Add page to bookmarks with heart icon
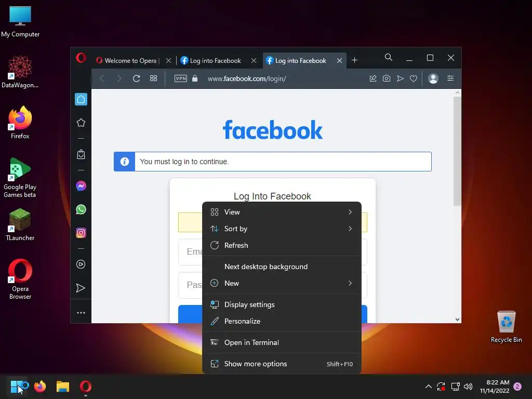532x399 pixels. (x=414, y=78)
